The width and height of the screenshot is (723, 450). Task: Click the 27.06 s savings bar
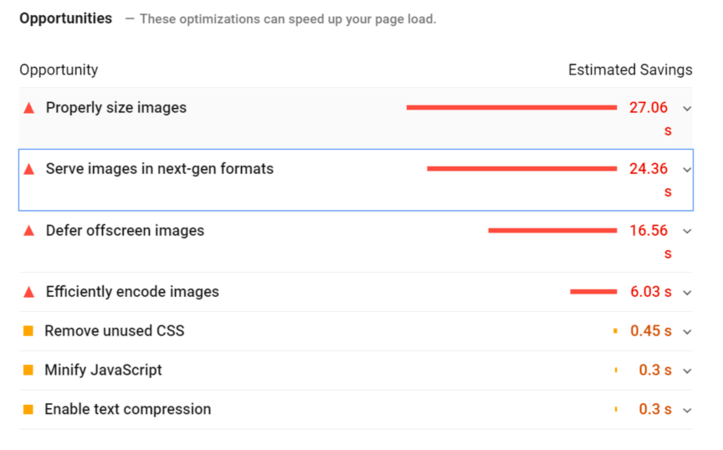511,108
